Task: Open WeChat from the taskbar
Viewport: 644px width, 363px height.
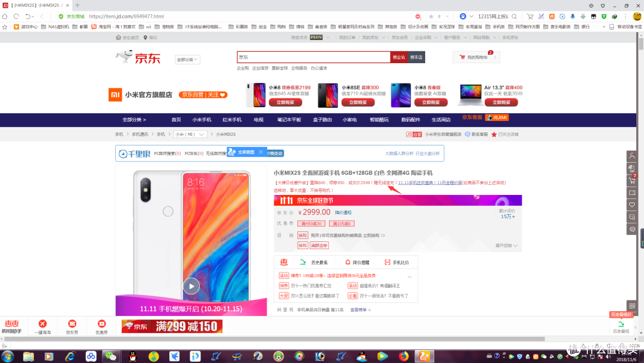Action: (x=111, y=356)
